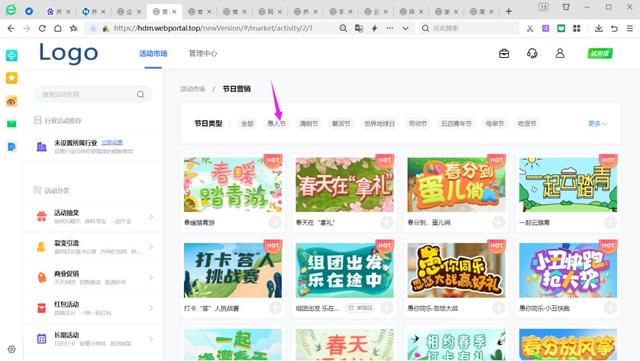Switch to the 活动市场 tab
The height and width of the screenshot is (361, 640).
click(x=153, y=53)
